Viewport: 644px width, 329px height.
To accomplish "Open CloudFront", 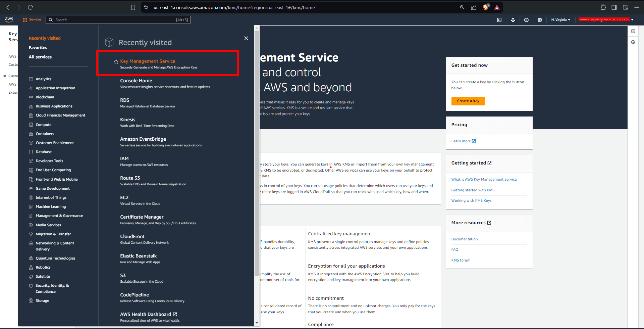I will click(132, 237).
